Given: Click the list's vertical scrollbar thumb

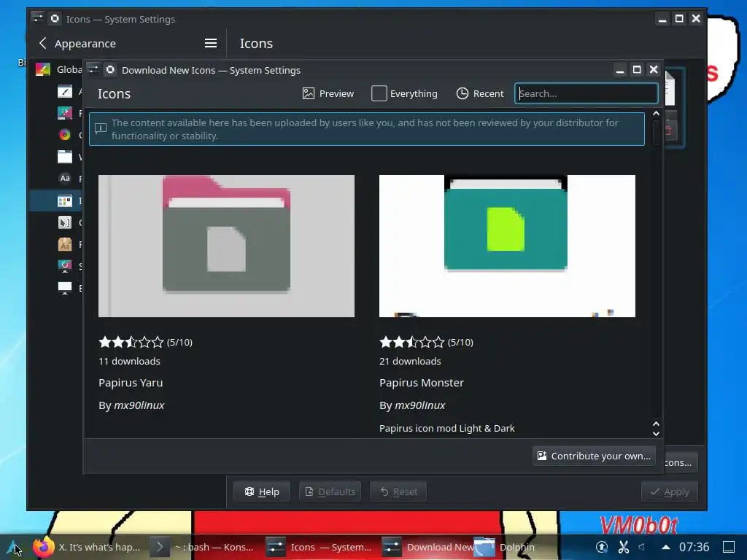Looking at the screenshot, I should tap(656, 133).
